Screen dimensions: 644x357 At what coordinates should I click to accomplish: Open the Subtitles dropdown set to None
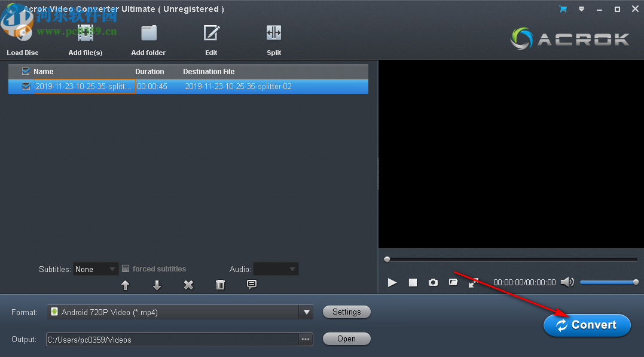(95, 268)
